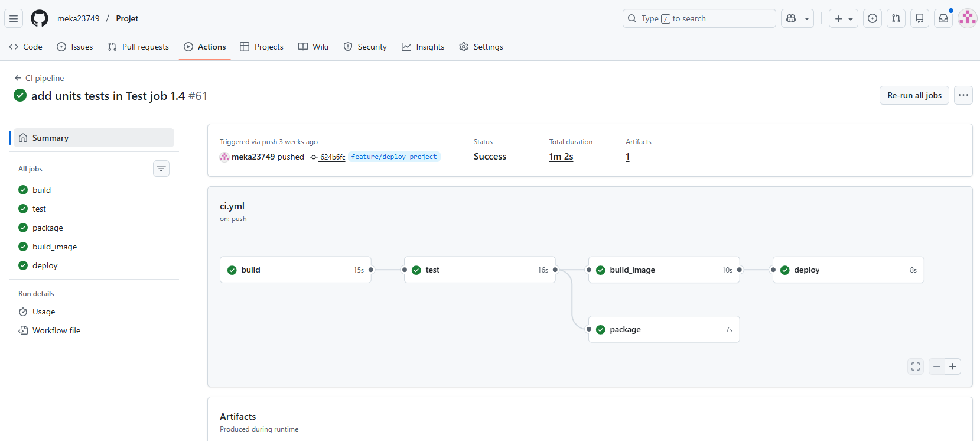Image resolution: width=980 pixels, height=441 pixels.
Task: Open the deploy job in sidebar
Action: [94, 265]
